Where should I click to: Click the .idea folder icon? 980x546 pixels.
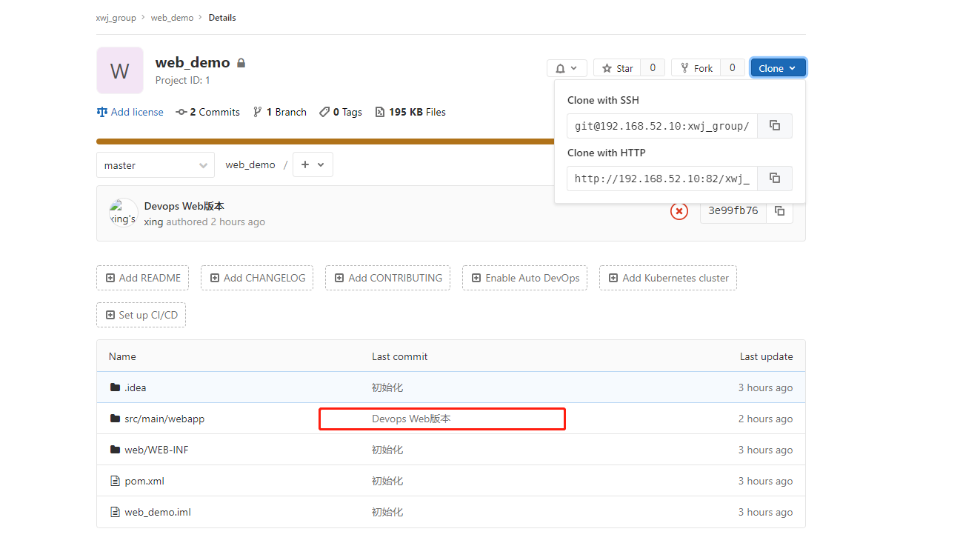(115, 387)
